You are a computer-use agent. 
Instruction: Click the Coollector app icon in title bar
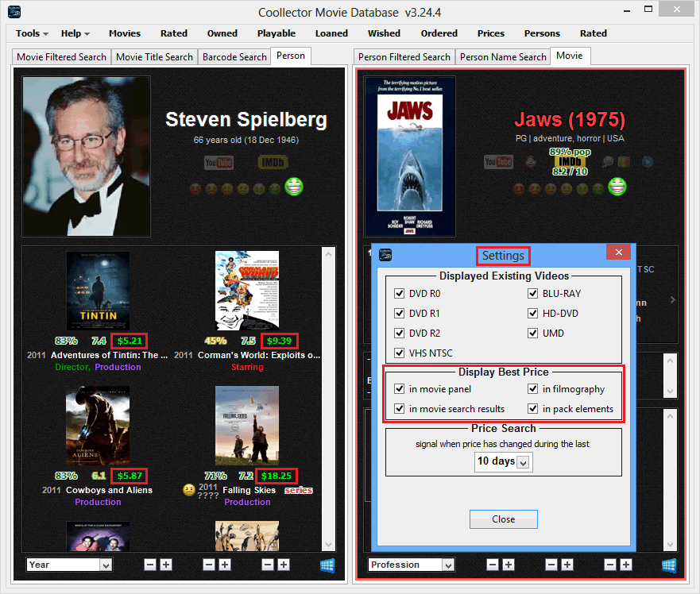pos(14,12)
